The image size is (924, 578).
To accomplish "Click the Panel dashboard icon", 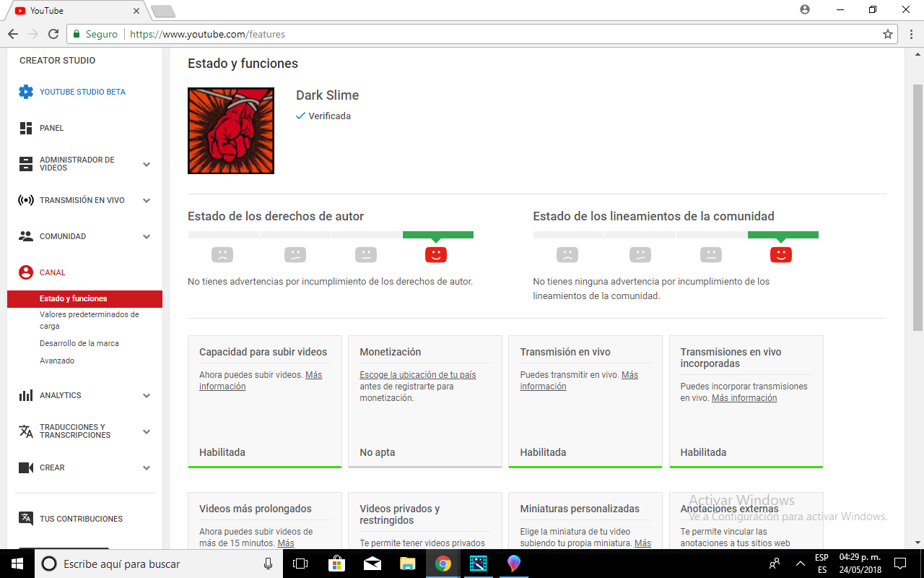I will pos(26,128).
